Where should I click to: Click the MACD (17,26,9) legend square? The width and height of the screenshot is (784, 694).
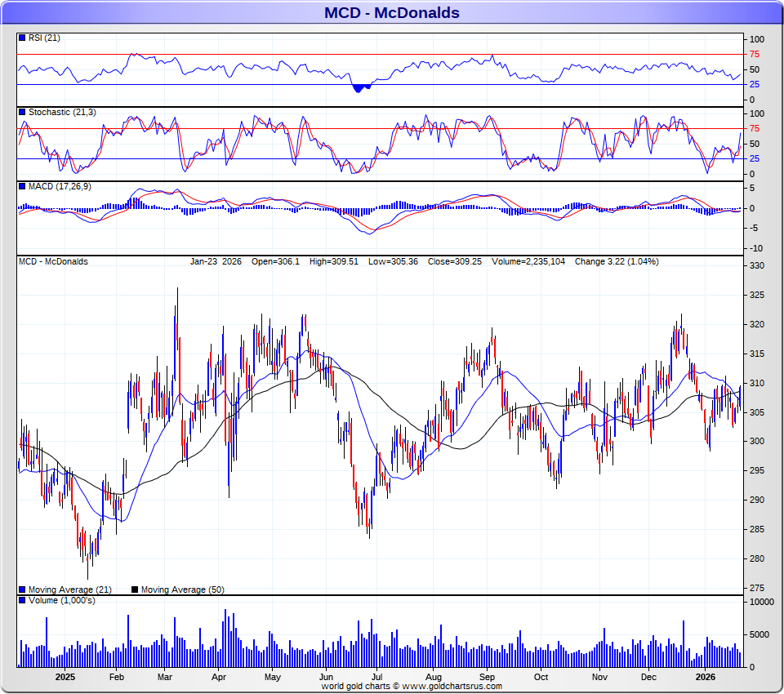pyautogui.click(x=23, y=186)
